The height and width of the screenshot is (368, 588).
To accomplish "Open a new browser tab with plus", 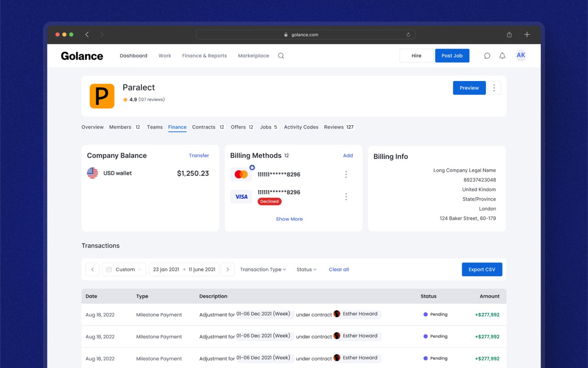I will 527,34.
